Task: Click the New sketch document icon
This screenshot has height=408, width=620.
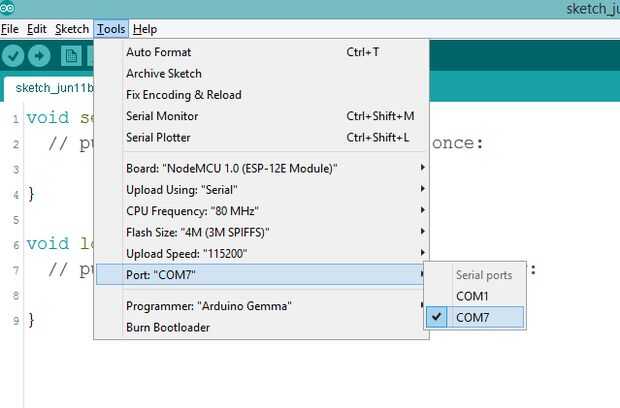Action: point(71,56)
